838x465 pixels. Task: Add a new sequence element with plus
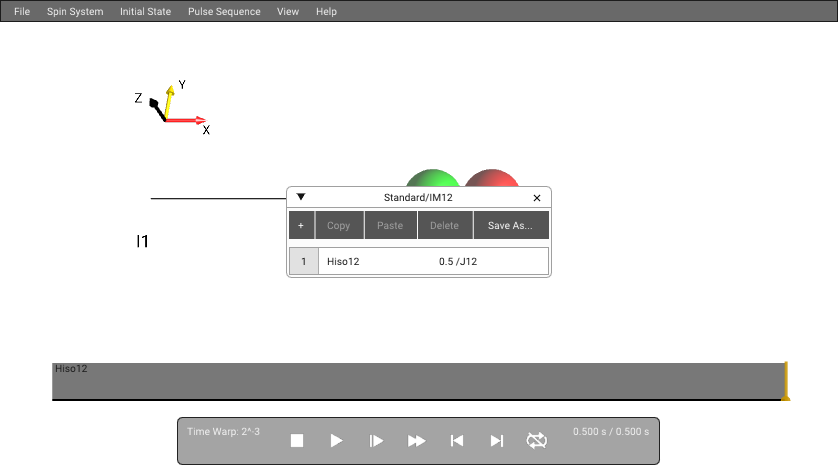pyautogui.click(x=301, y=225)
